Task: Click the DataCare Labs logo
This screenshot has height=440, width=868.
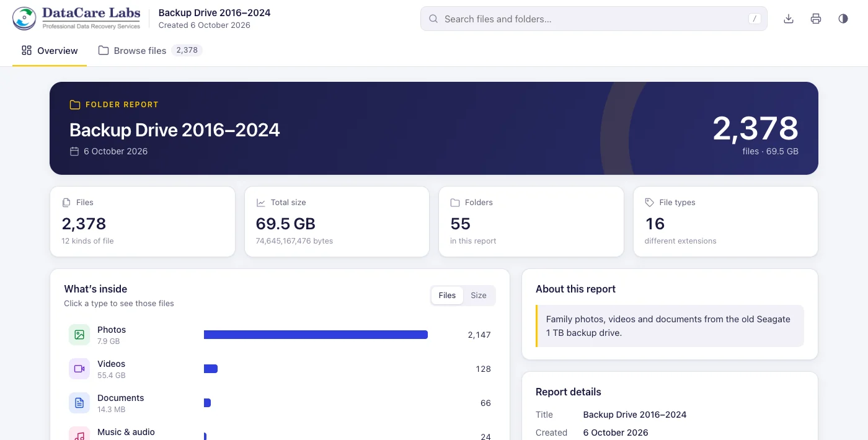Action: 77,19
